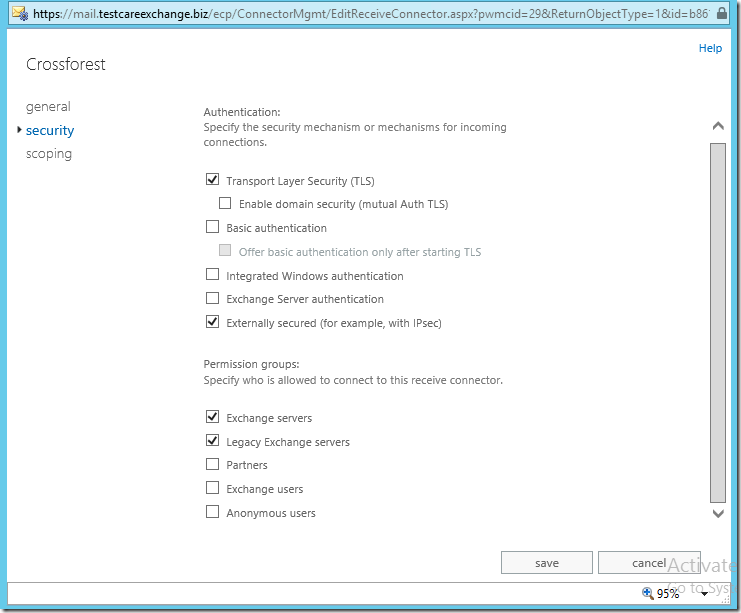
Task: Check Basic authentication
Action: tap(213, 227)
